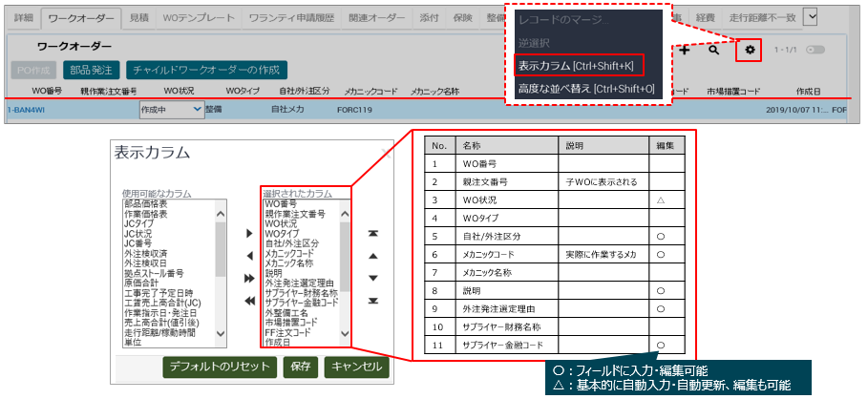The width and height of the screenshot is (868, 399).
Task: Select 表示カラム from the context menu
Action: pyautogui.click(x=578, y=66)
